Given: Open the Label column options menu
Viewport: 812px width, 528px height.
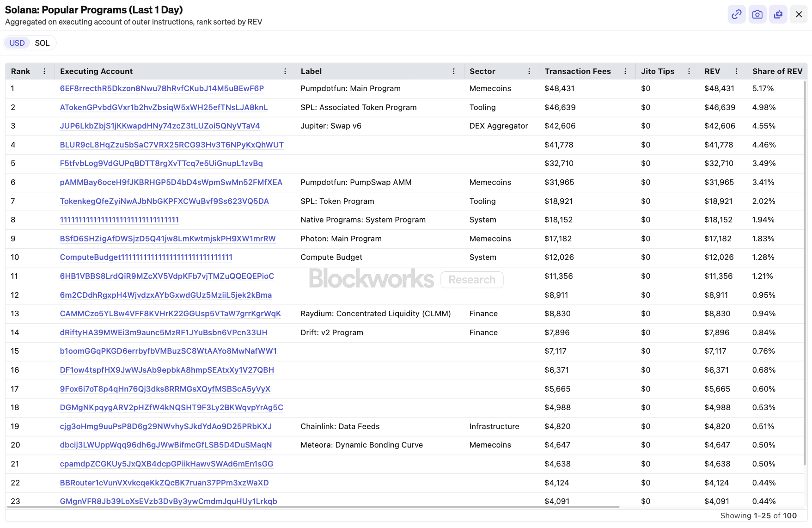Looking at the screenshot, I should (454, 71).
